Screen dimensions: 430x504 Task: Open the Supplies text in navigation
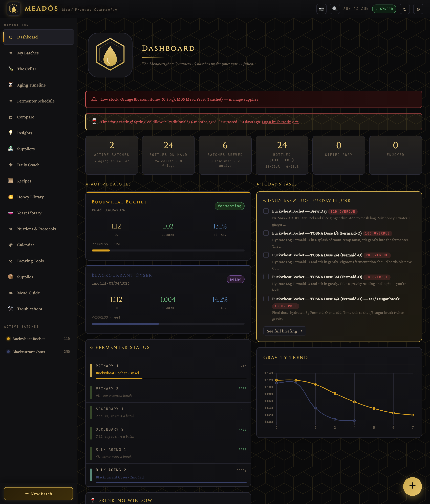[25, 277]
